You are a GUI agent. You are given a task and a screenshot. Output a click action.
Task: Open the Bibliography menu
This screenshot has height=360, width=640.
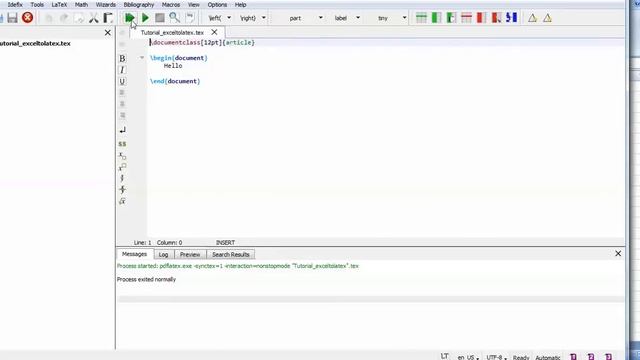tap(139, 4)
